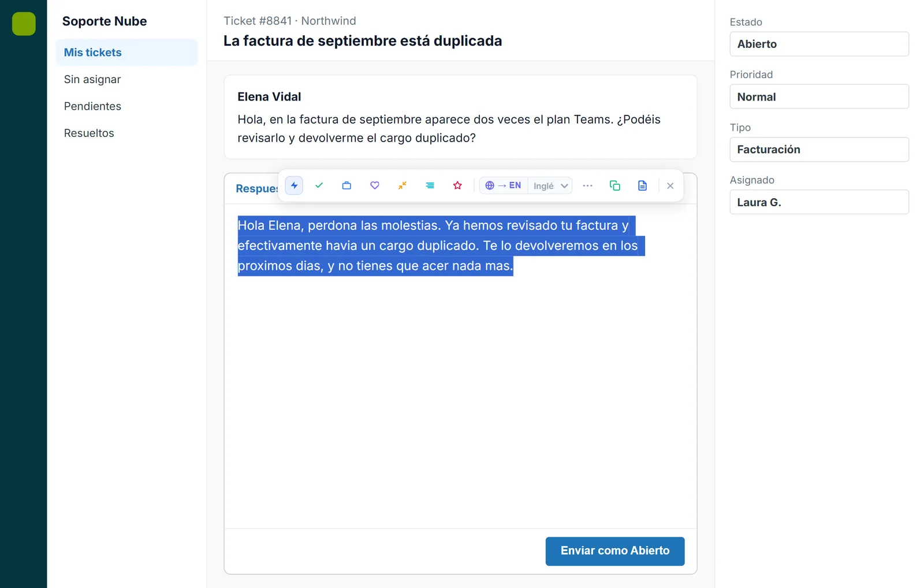Screen dimensions: 924x588
Task: Click the green checkmark grammar-fix icon
Action: (319, 185)
